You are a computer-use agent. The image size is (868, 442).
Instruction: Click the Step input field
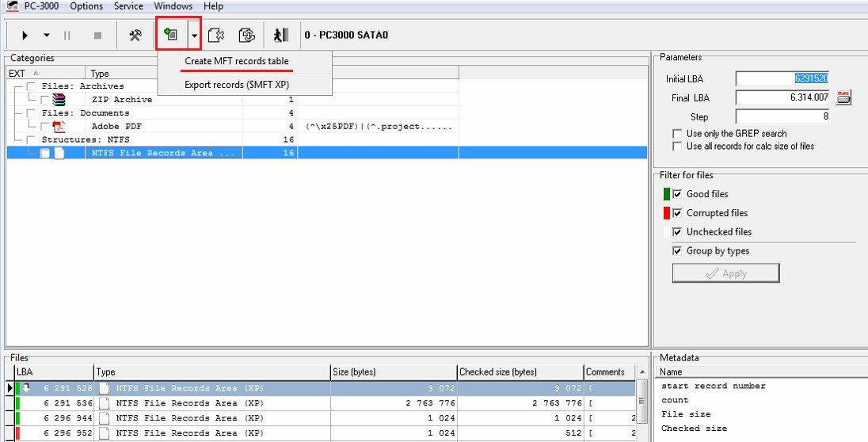[782, 116]
